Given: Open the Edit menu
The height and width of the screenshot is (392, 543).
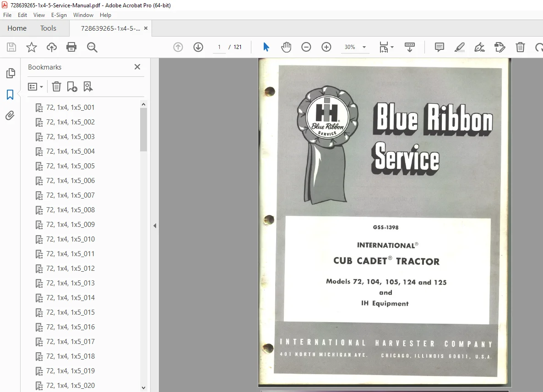Looking at the screenshot, I should point(22,15).
